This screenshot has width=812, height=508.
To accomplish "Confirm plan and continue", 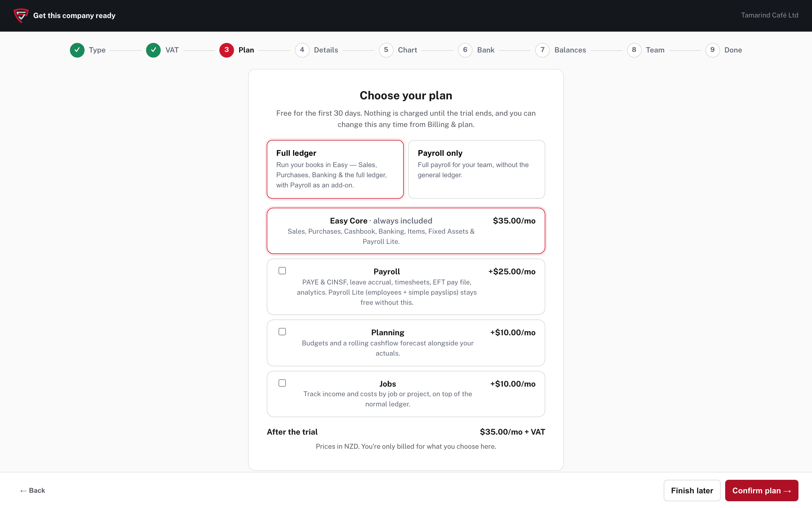I will click(761, 491).
